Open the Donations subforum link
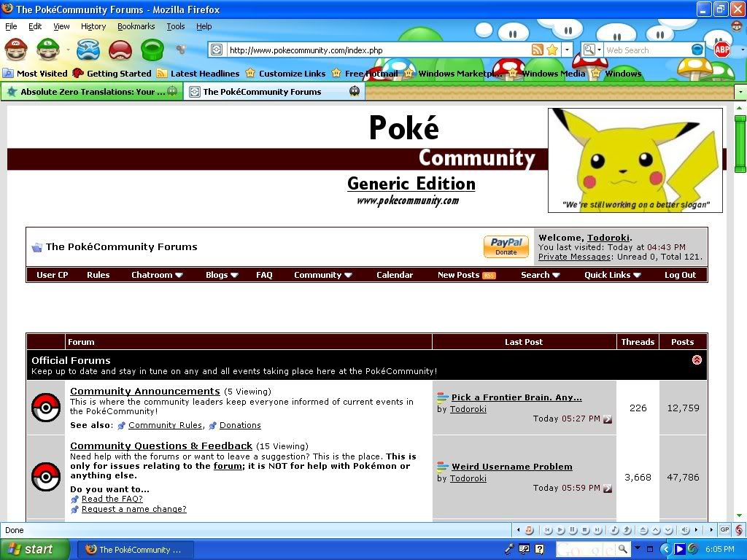This screenshot has height=560, width=747. pyautogui.click(x=240, y=425)
